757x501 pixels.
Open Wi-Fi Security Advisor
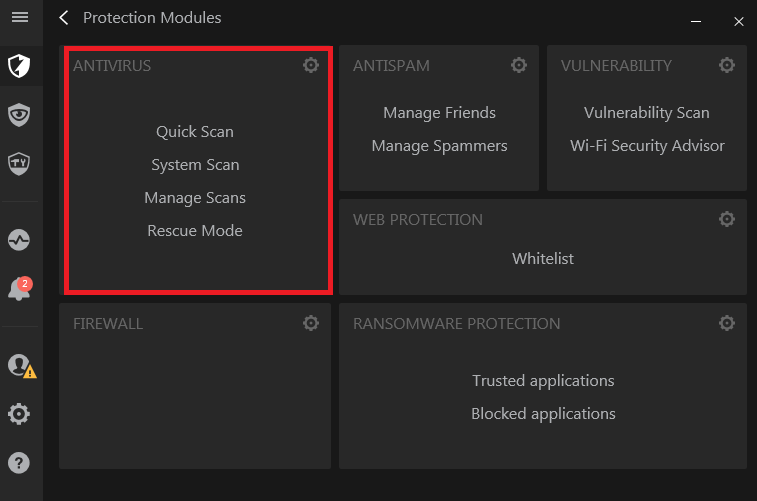647,146
